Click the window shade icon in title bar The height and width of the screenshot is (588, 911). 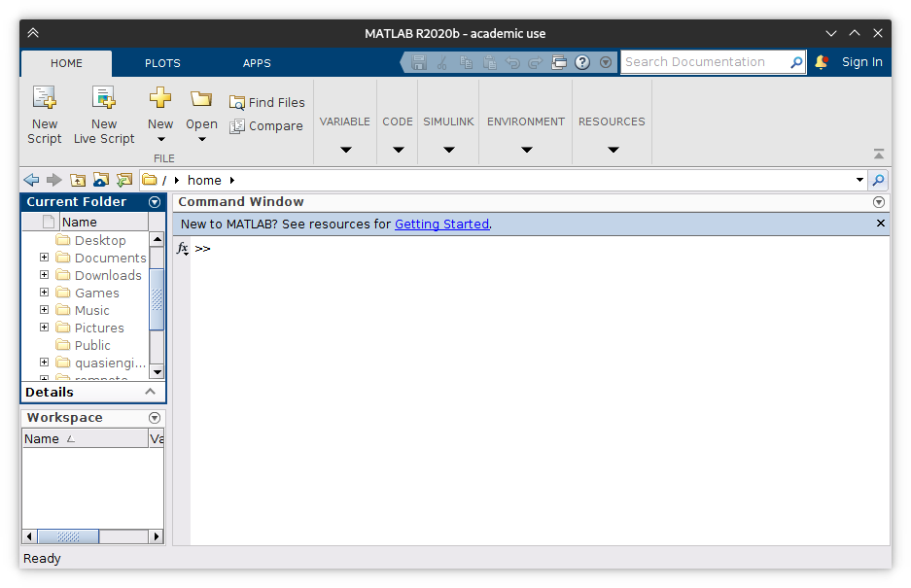[33, 33]
